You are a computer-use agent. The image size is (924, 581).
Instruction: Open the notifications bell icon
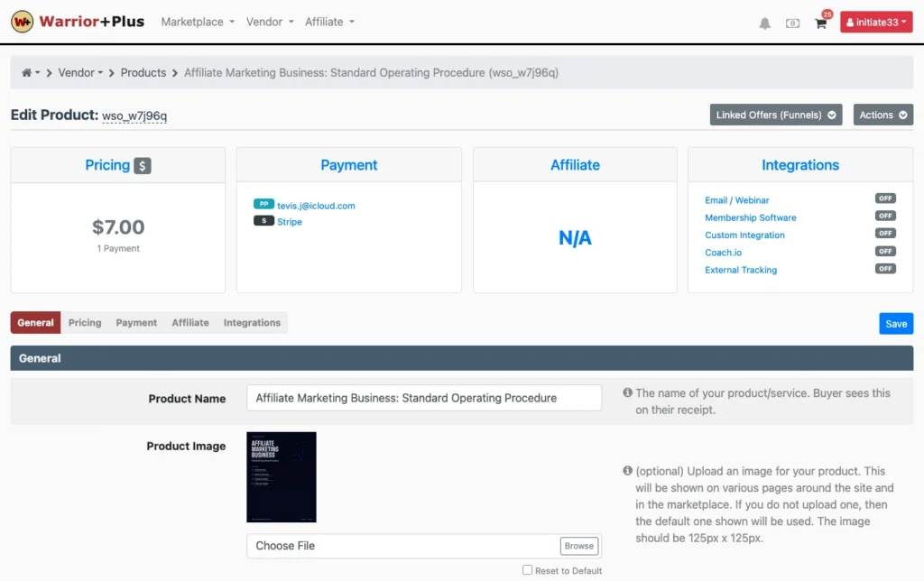(764, 23)
